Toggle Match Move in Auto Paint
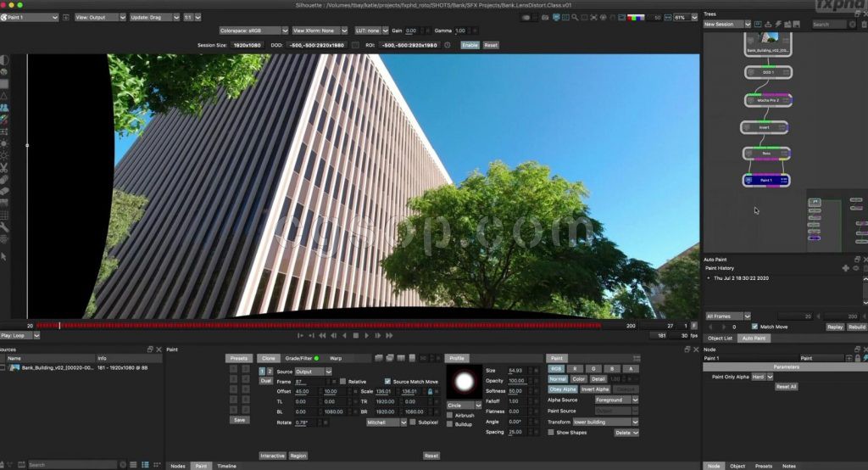 (x=754, y=327)
